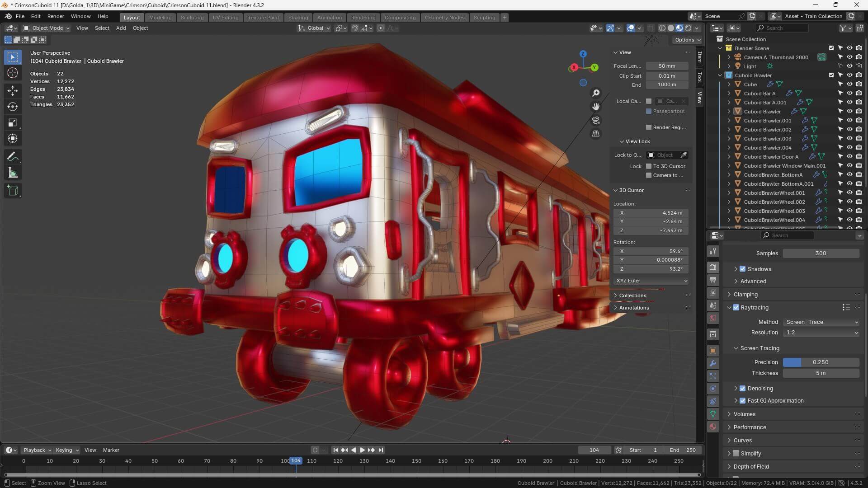Adjust the Precision slider under Screen Tracing
This screenshot has width=868, height=488.
(821, 362)
